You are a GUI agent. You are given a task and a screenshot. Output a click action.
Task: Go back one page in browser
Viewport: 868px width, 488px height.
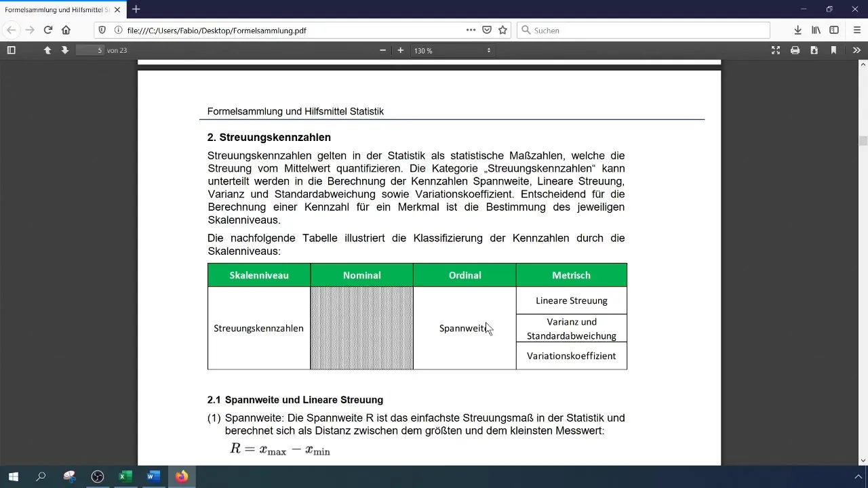(x=11, y=30)
